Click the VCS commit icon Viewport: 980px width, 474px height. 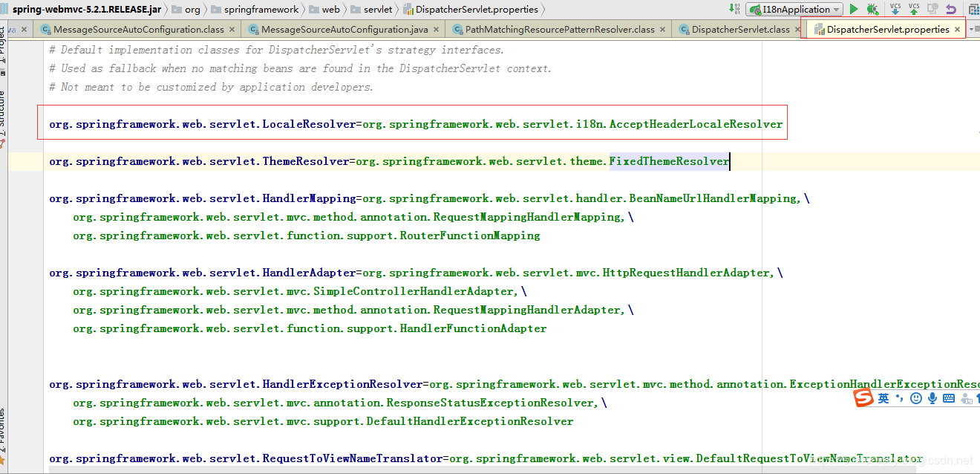click(914, 9)
